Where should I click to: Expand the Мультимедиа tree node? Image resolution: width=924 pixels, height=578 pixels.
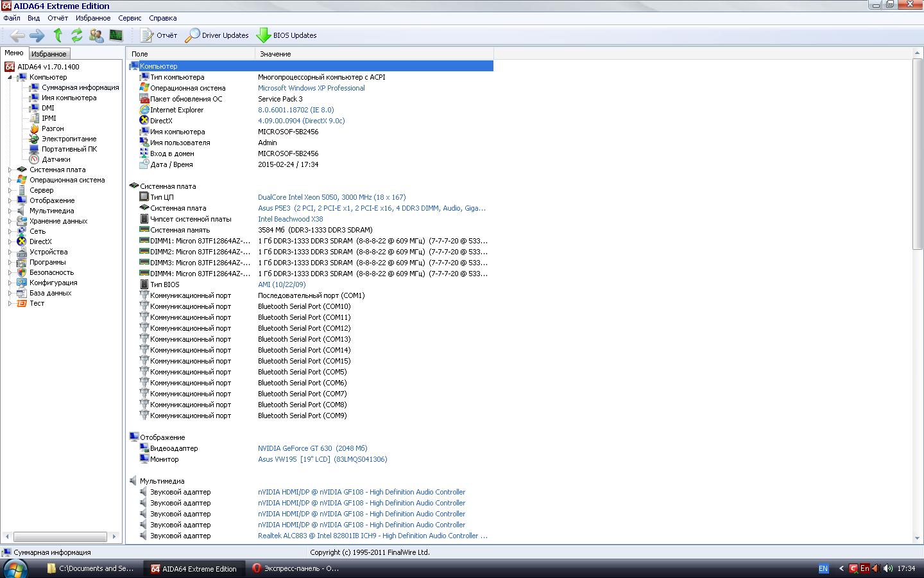click(x=10, y=211)
